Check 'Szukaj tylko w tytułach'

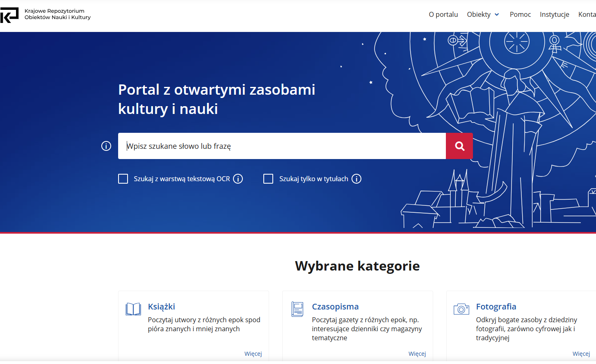pos(268,178)
